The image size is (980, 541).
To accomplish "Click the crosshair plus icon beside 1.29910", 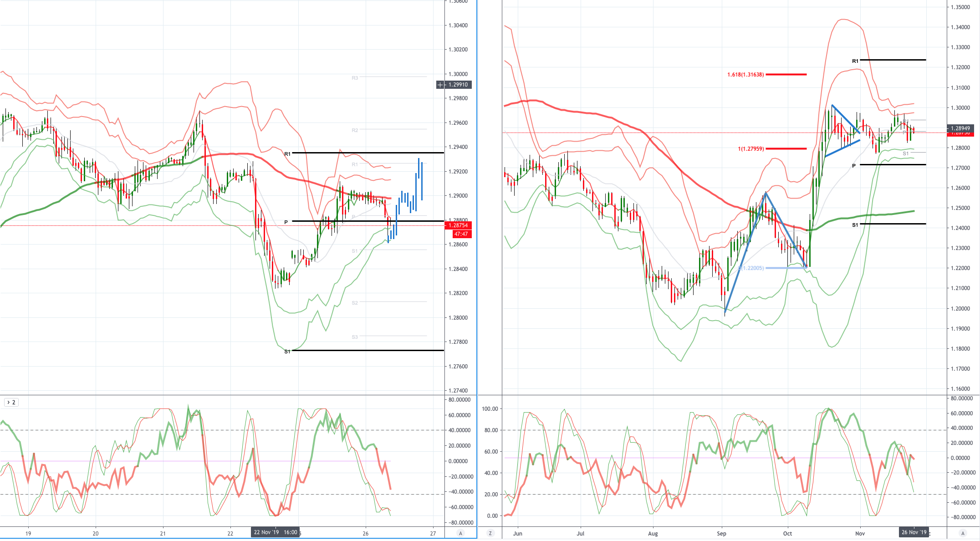I will (x=440, y=85).
